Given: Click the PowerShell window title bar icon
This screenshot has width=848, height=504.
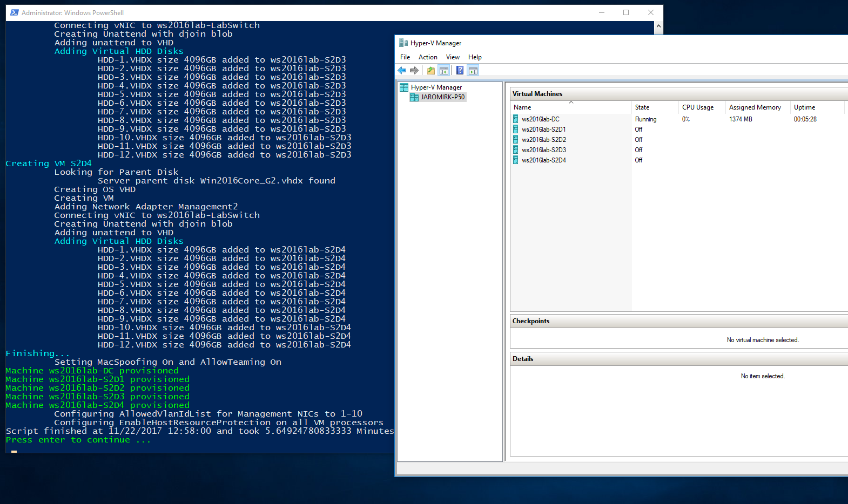Looking at the screenshot, I should (x=15, y=12).
